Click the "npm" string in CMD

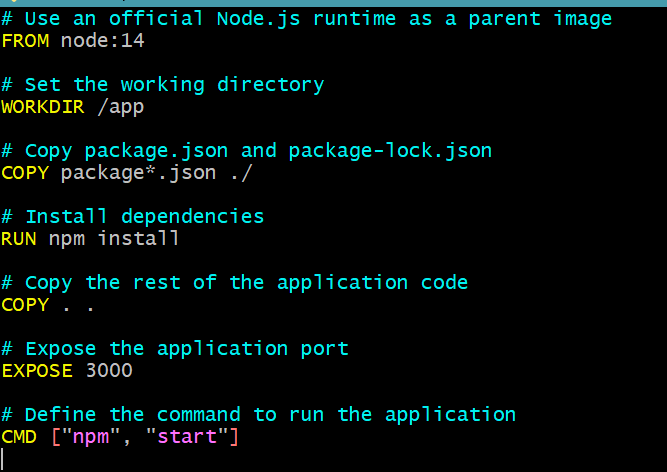click(91, 437)
